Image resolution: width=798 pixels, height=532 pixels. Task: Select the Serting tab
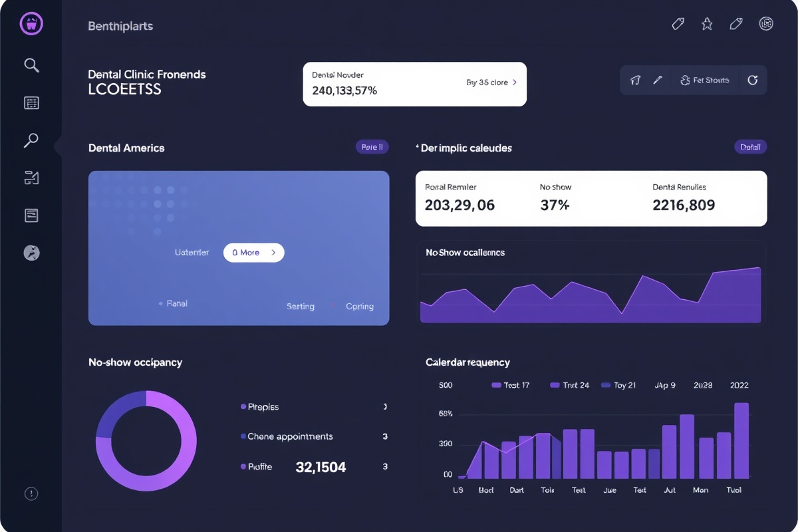coord(301,307)
